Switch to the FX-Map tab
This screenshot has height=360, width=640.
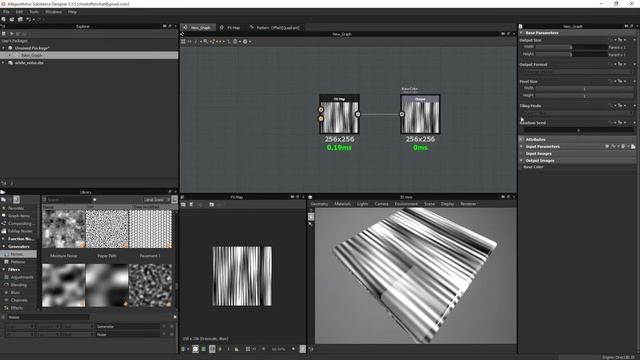(230, 27)
